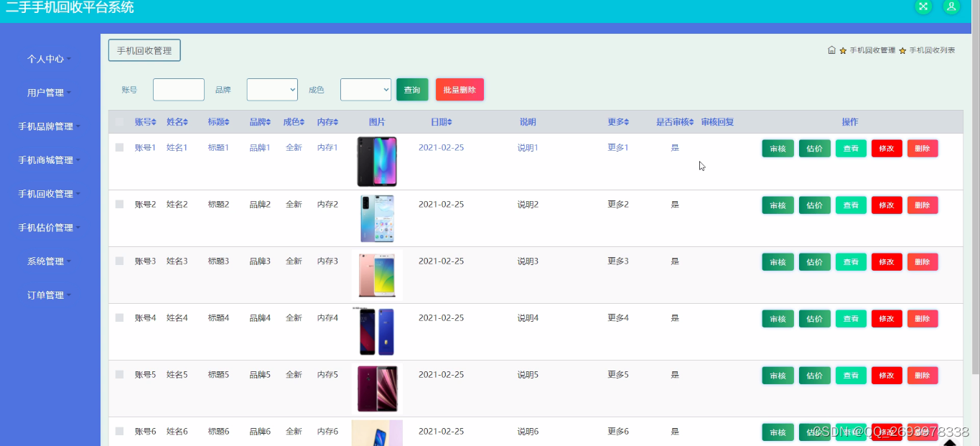Sort by 日期 column header
The height and width of the screenshot is (446, 980).
pyautogui.click(x=441, y=122)
